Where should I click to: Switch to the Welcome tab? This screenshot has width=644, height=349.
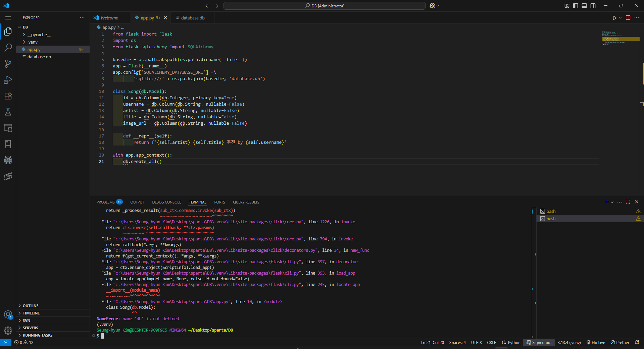(x=109, y=18)
